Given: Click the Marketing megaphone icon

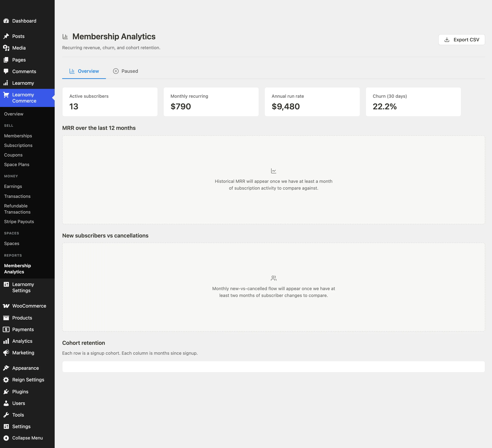Looking at the screenshot, I should (x=6, y=353).
